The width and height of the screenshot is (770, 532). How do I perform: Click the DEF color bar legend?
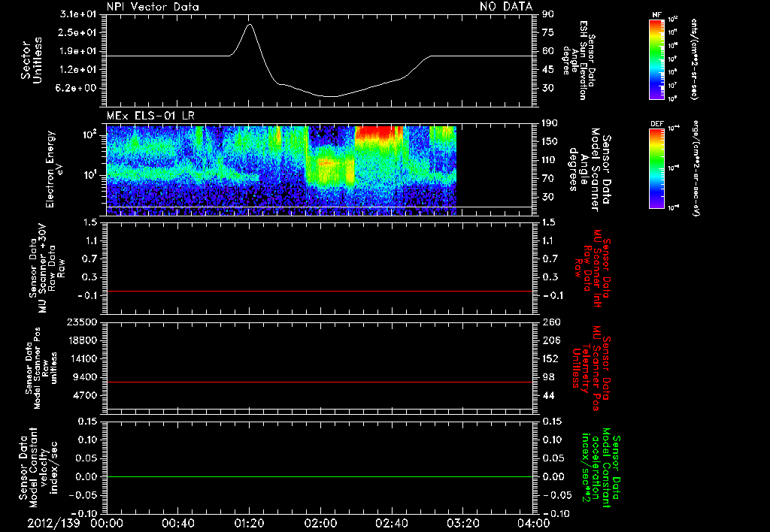click(x=656, y=168)
